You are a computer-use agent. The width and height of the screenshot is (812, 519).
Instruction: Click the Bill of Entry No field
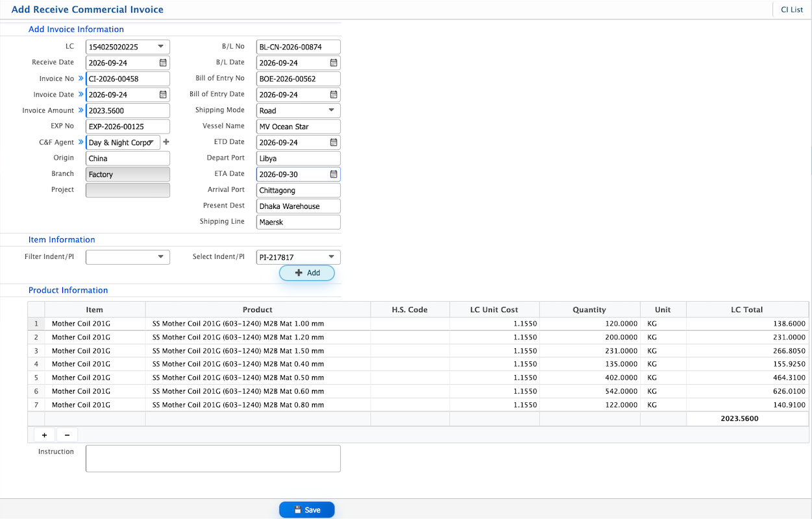(299, 78)
